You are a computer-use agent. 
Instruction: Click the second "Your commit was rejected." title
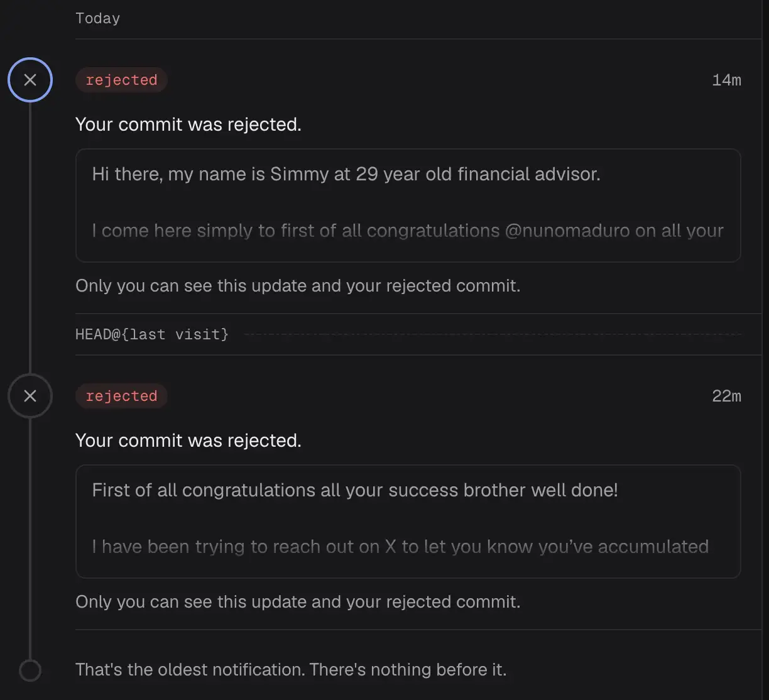[188, 440]
